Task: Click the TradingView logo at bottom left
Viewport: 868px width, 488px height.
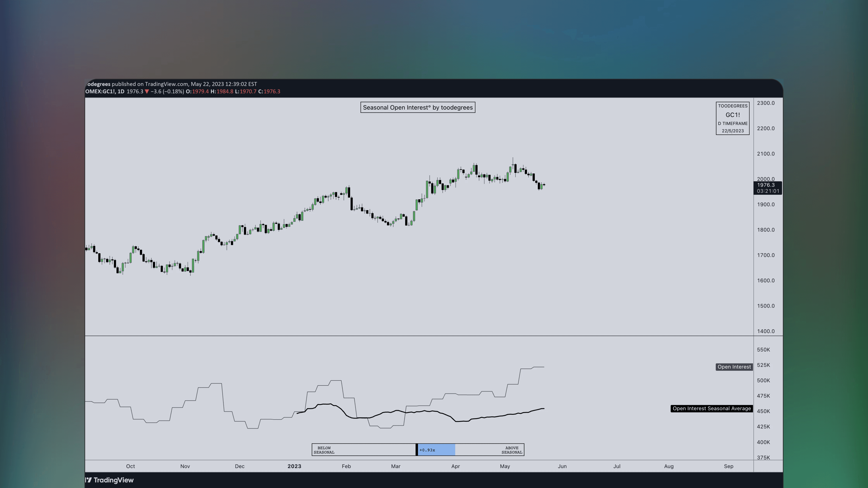Action: click(x=110, y=480)
